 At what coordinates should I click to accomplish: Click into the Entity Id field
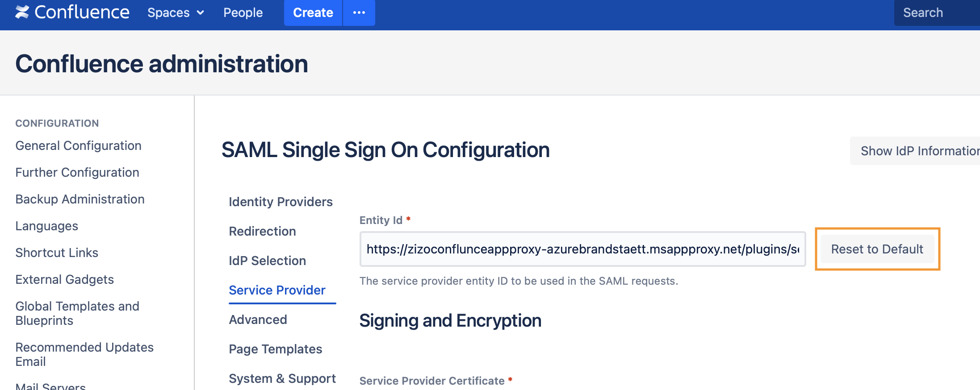pos(582,249)
